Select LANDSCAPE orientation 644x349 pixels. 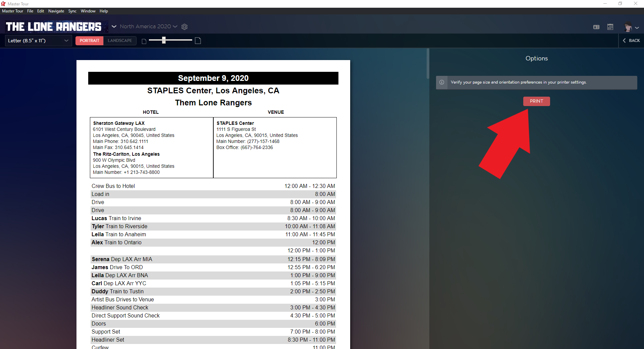pos(120,41)
